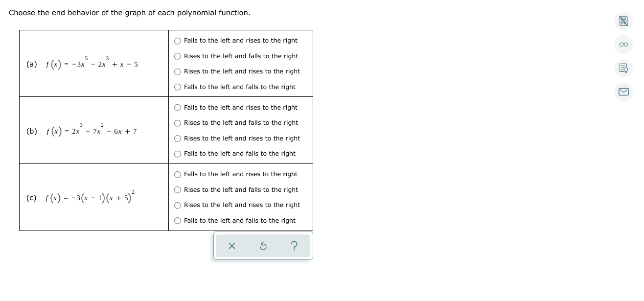Select 'Rises to the left and falls to the right' for part (b)
Image resolution: width=644 pixels, height=301 pixels.
pyautogui.click(x=178, y=123)
